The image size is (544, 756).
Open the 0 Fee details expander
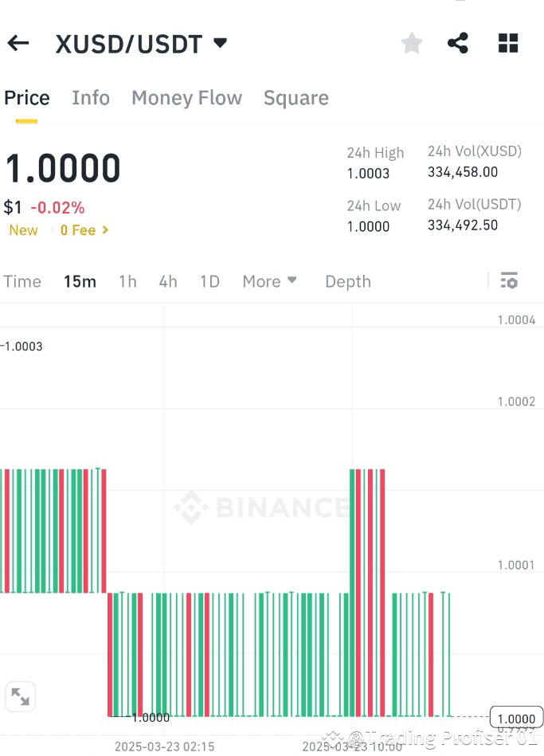(82, 230)
